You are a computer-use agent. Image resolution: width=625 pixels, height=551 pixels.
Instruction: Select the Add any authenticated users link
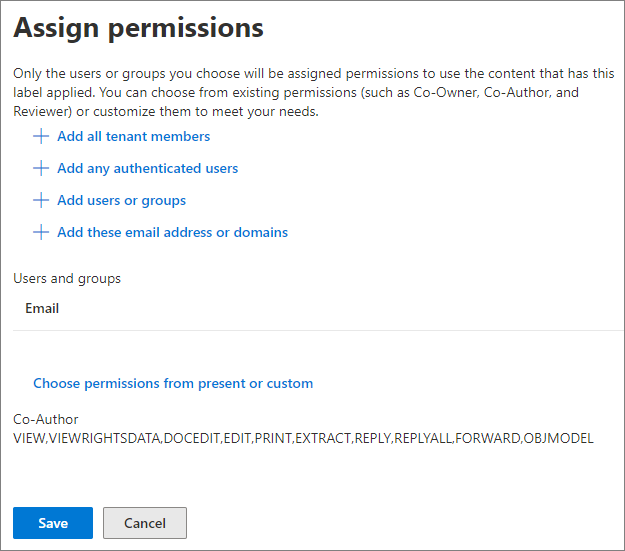click(x=147, y=168)
